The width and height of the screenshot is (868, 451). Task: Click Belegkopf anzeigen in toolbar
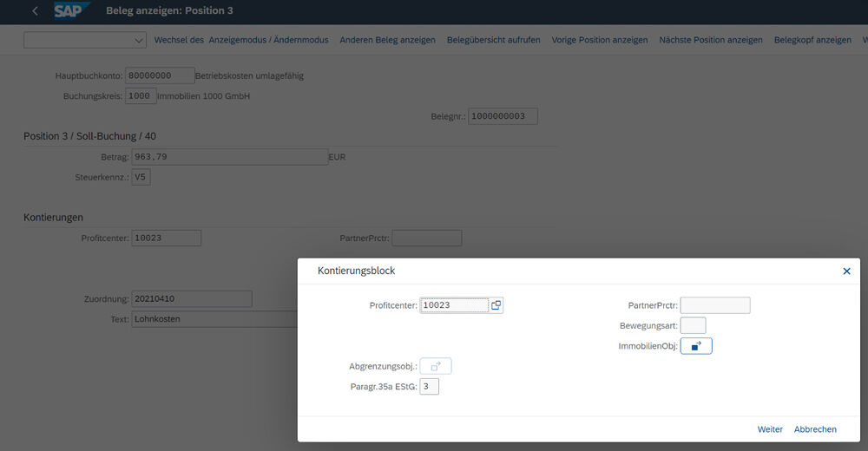[812, 40]
